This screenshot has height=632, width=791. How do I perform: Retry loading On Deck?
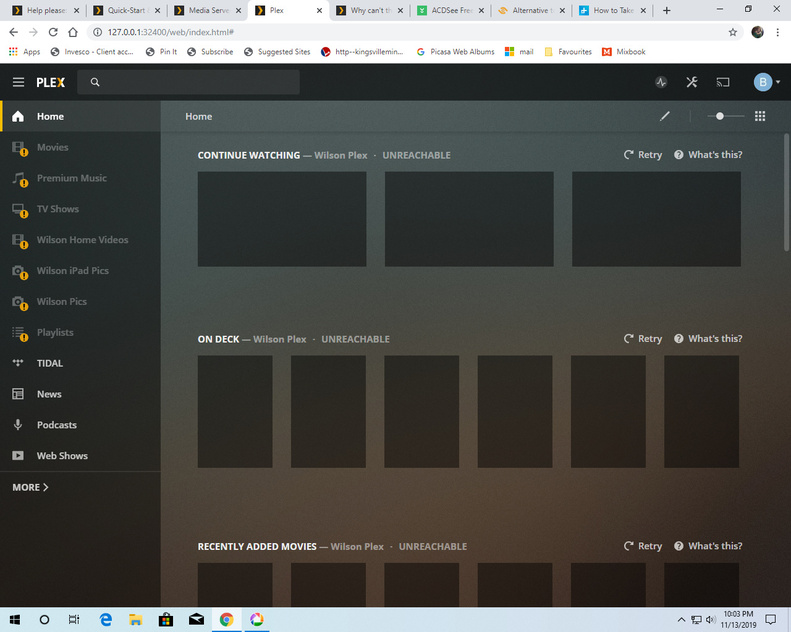click(x=643, y=339)
